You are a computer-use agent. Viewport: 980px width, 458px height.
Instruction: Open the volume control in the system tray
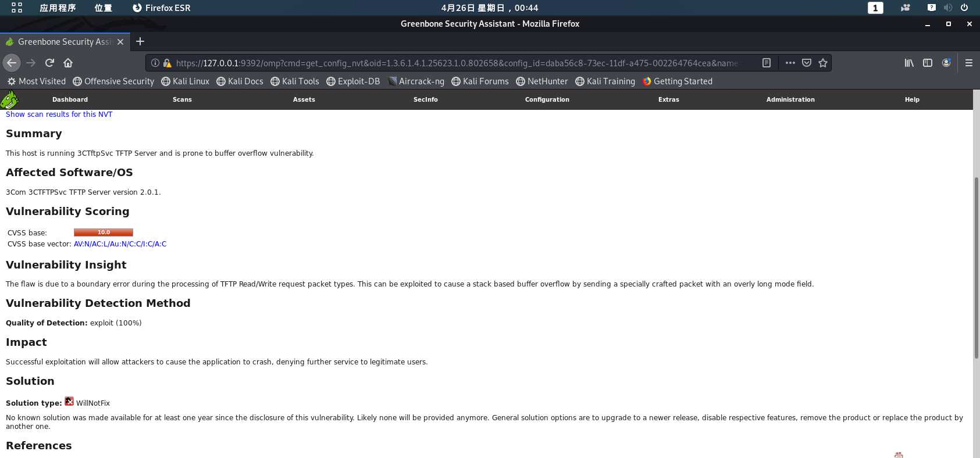pos(948,8)
